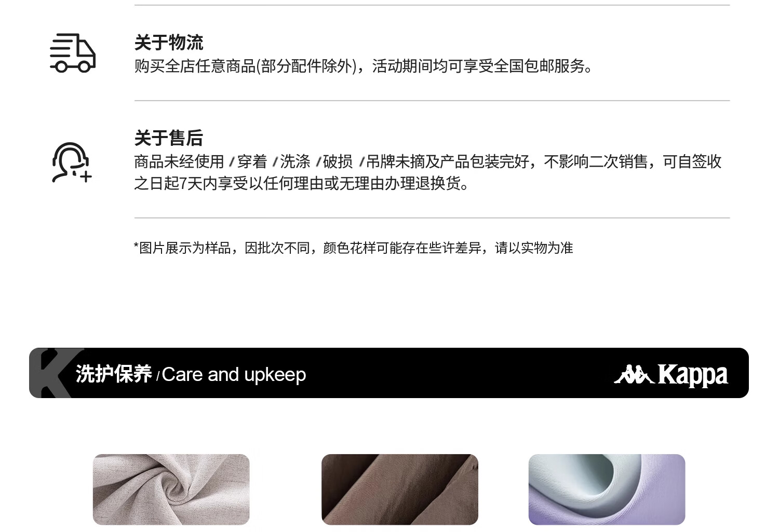Open the brown woven fabric thumbnail
The height and width of the screenshot is (532, 779).
[400, 489]
